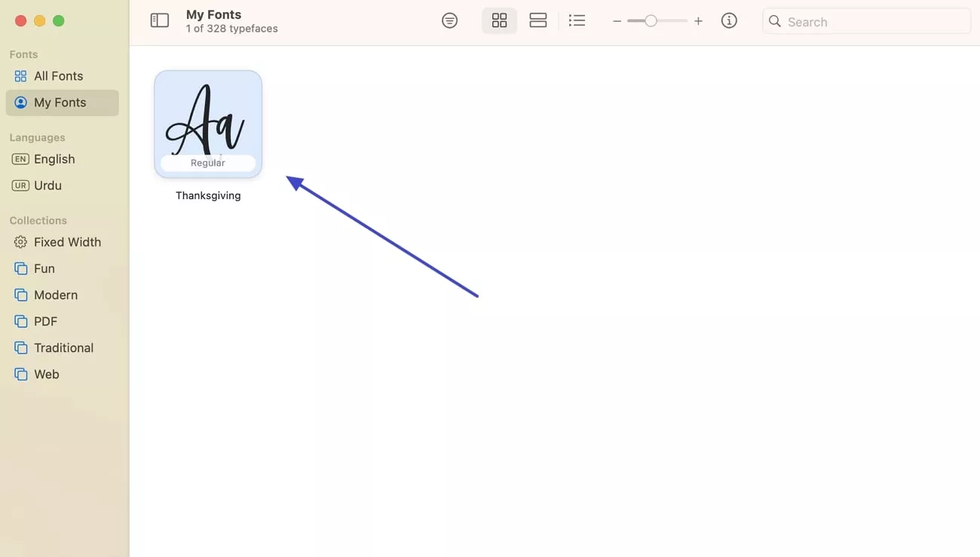Viewport: 980px width, 557px height.
Task: Open the Fun collection
Action: pyautogui.click(x=44, y=268)
